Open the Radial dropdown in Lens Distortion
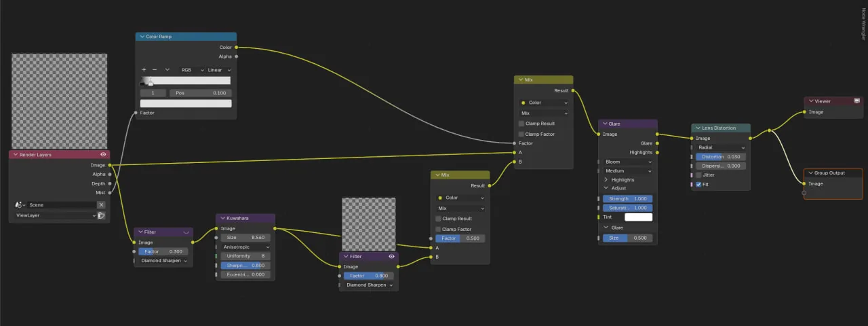Viewport: 868px width, 326px height. pyautogui.click(x=721, y=147)
